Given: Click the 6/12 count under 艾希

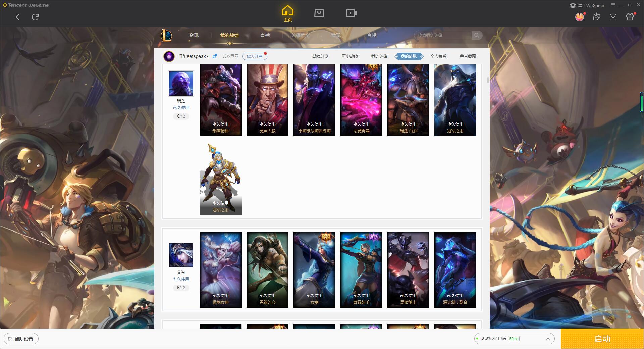Looking at the screenshot, I should [x=181, y=288].
